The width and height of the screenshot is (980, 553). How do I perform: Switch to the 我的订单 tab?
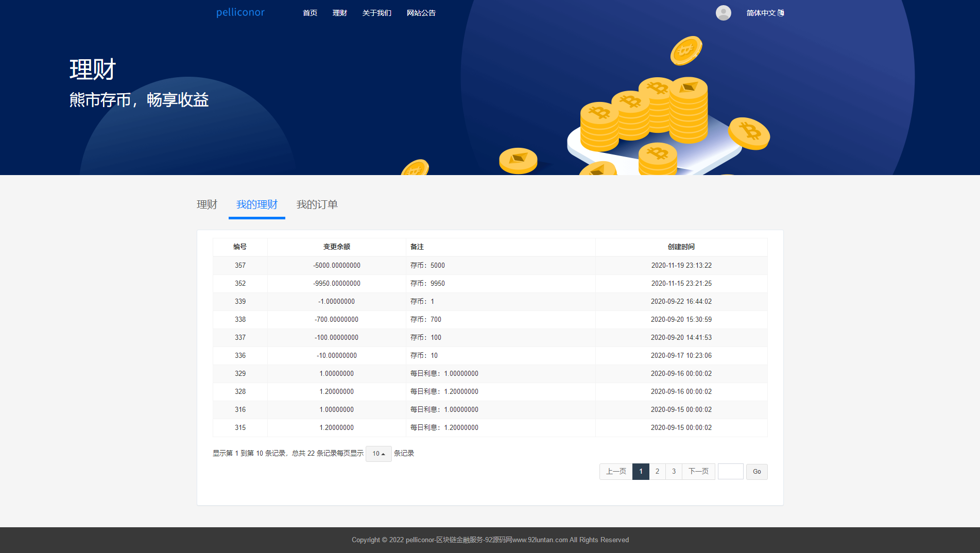click(317, 204)
